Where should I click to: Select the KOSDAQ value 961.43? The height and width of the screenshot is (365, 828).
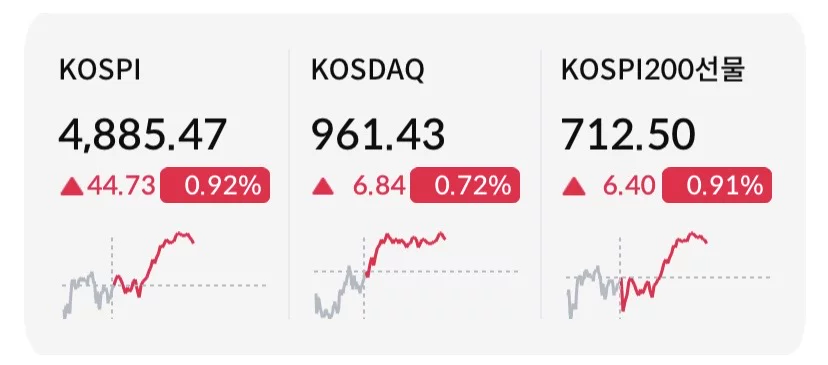(378, 135)
